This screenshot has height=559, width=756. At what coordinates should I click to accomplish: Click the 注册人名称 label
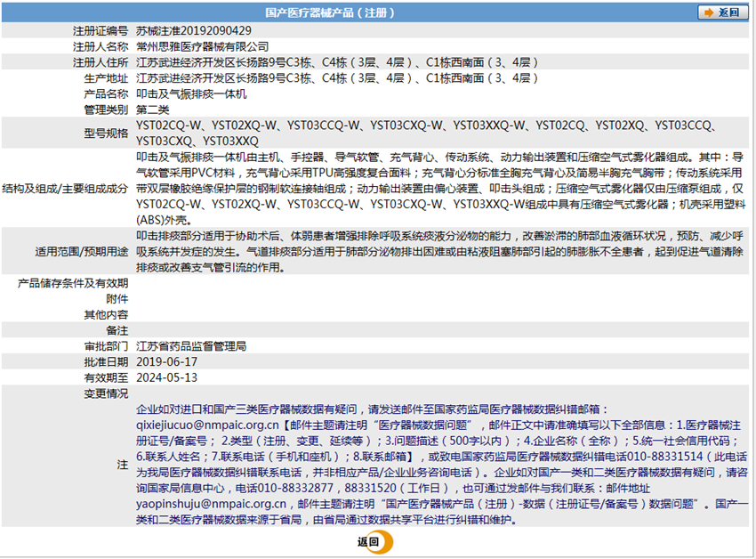[x=101, y=47]
